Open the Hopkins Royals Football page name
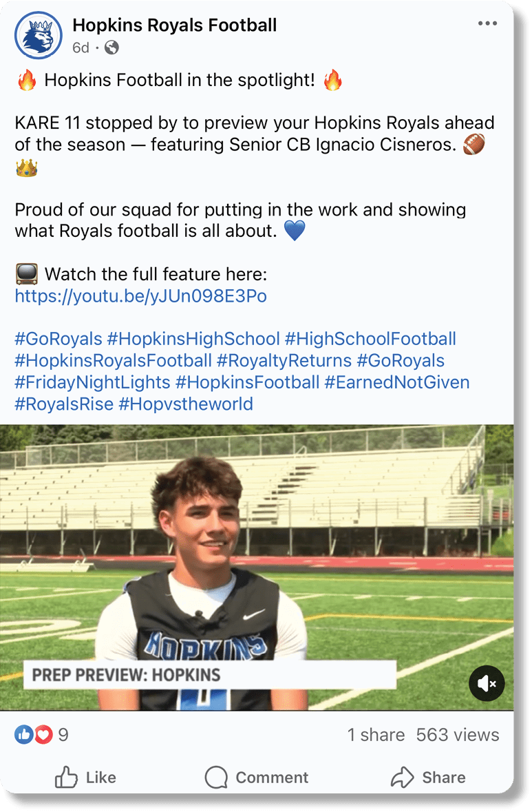Viewport: 532px width, 812px height. pyautogui.click(x=174, y=25)
